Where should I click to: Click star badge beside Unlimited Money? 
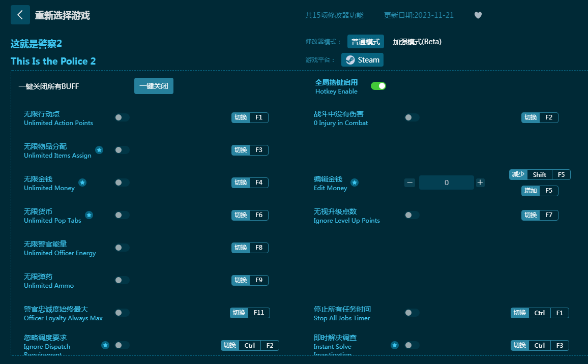pyautogui.click(x=82, y=183)
